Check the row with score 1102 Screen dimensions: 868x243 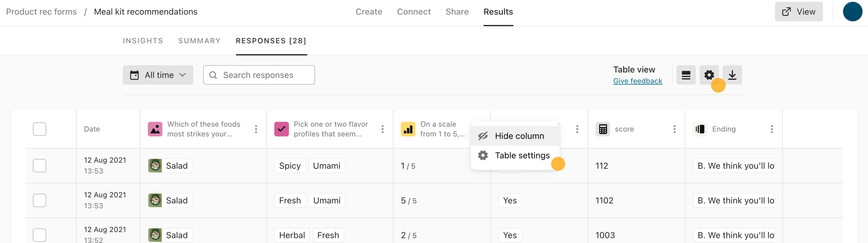(39, 201)
